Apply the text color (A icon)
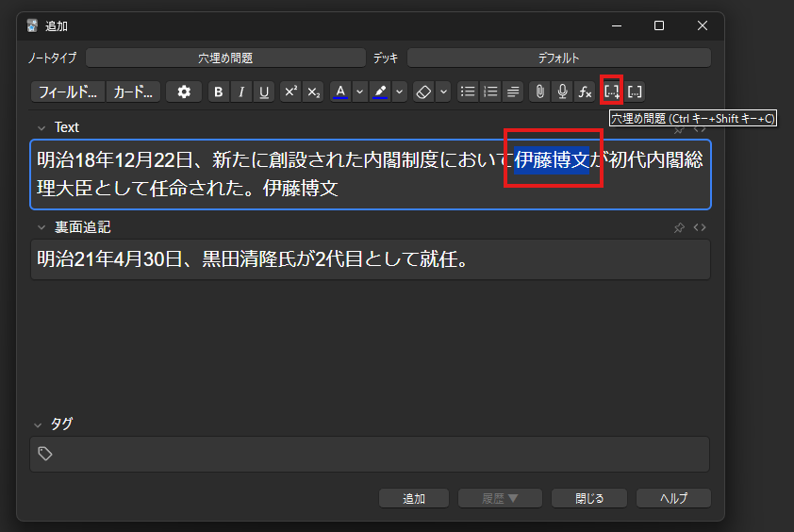The image size is (794, 532). tap(340, 91)
